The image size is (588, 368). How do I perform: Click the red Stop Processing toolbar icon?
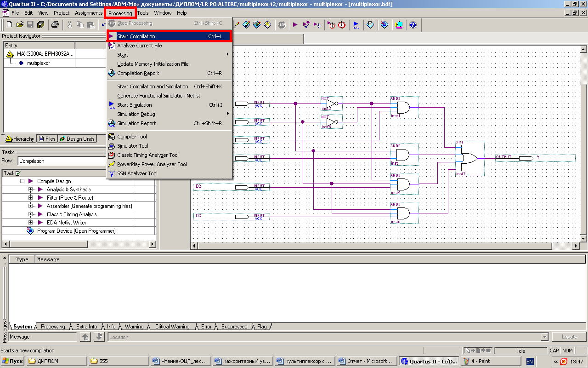point(282,25)
